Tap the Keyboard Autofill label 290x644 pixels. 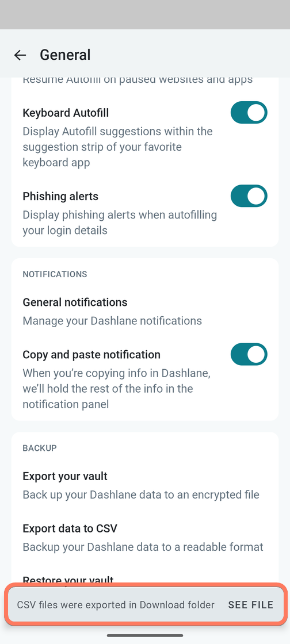(66, 113)
